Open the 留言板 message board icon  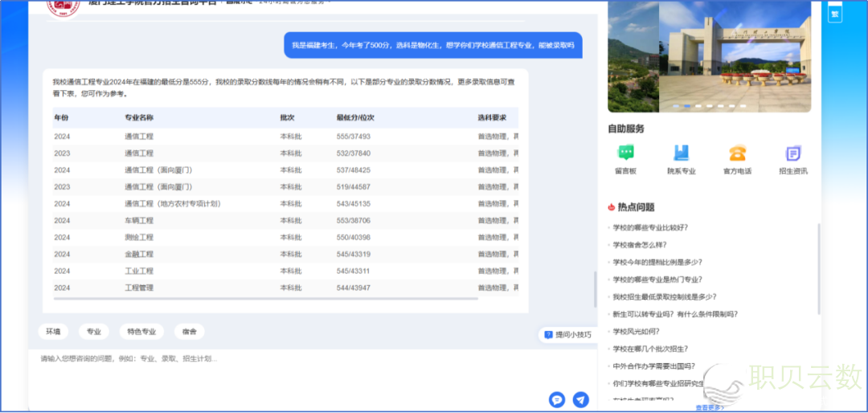click(625, 153)
